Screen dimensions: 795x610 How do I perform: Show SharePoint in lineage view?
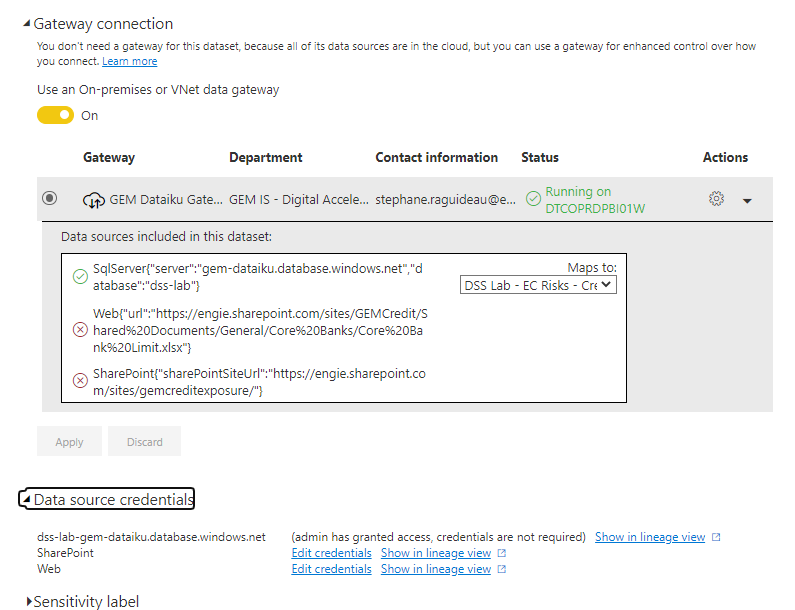(436, 553)
